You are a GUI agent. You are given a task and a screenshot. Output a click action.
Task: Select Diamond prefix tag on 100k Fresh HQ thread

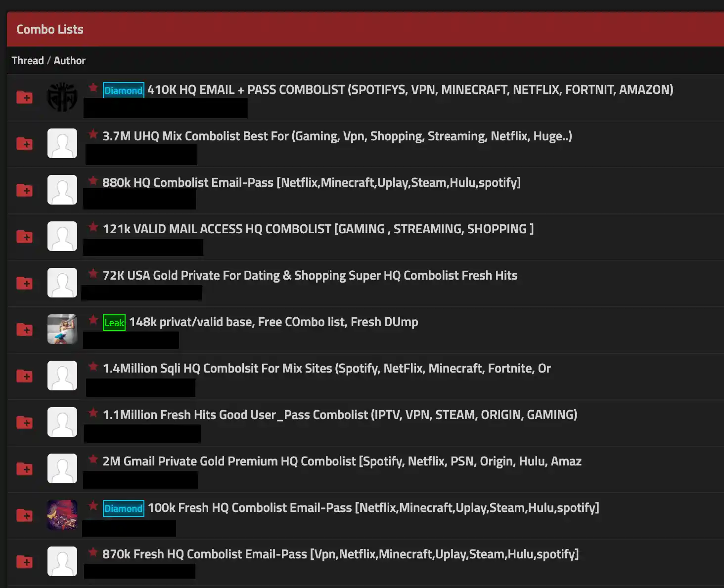(123, 508)
